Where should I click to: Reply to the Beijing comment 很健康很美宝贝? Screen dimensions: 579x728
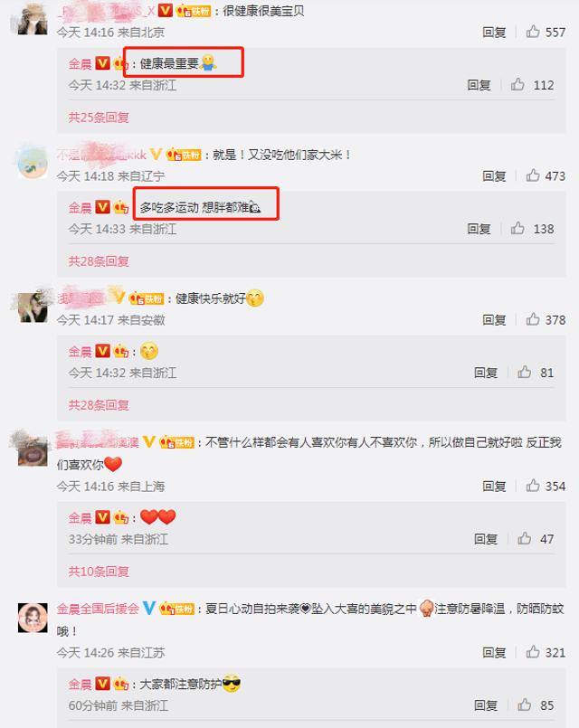click(x=494, y=32)
